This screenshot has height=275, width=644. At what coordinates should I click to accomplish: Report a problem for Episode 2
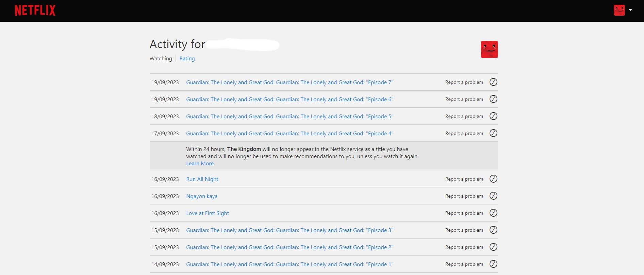click(464, 247)
